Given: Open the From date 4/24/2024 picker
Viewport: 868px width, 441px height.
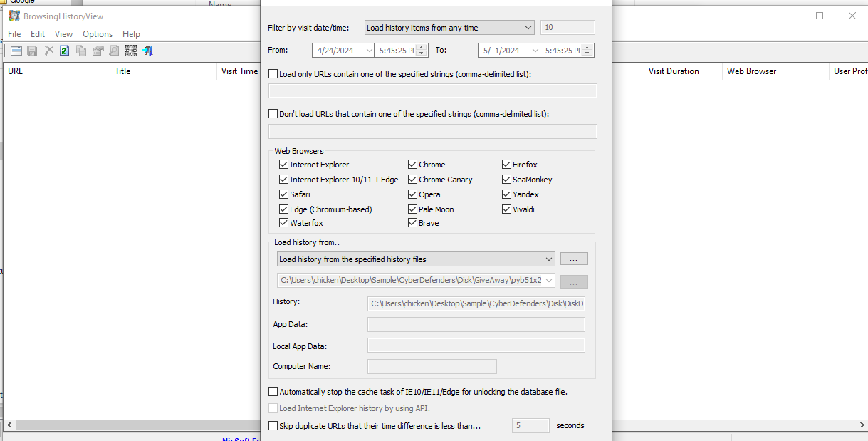Looking at the screenshot, I should [x=343, y=50].
